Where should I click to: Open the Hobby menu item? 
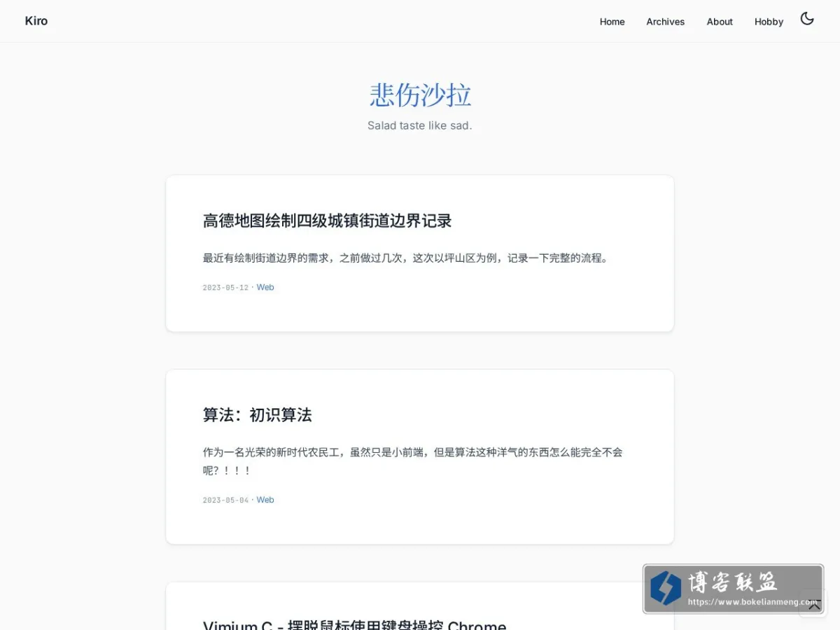tap(769, 22)
